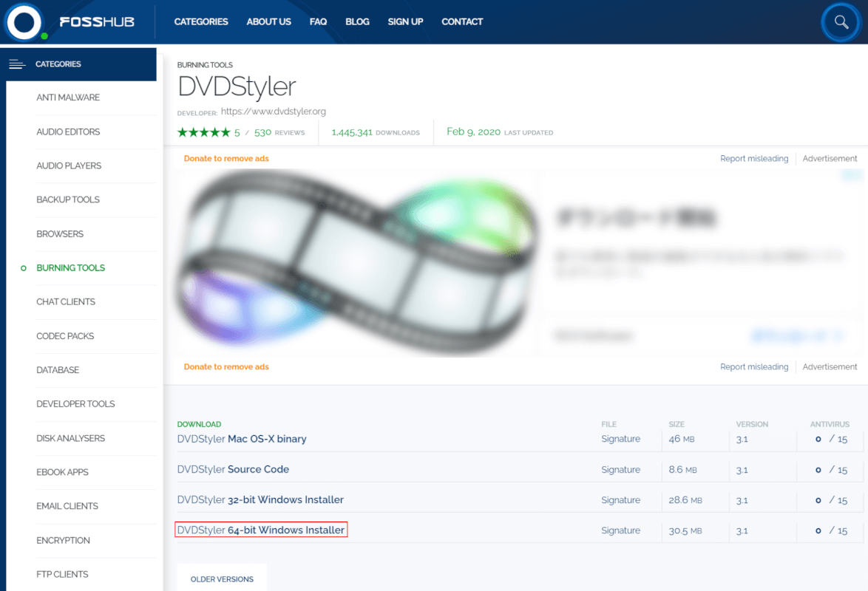Select Database category in sidebar
Screen dimensions: 868x591
[x=58, y=369]
